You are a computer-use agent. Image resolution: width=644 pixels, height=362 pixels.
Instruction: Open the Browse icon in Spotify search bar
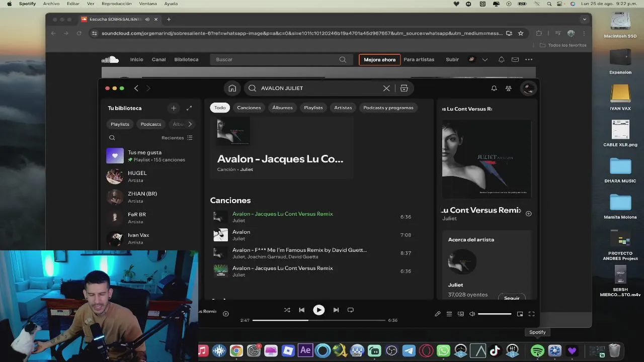(404, 88)
